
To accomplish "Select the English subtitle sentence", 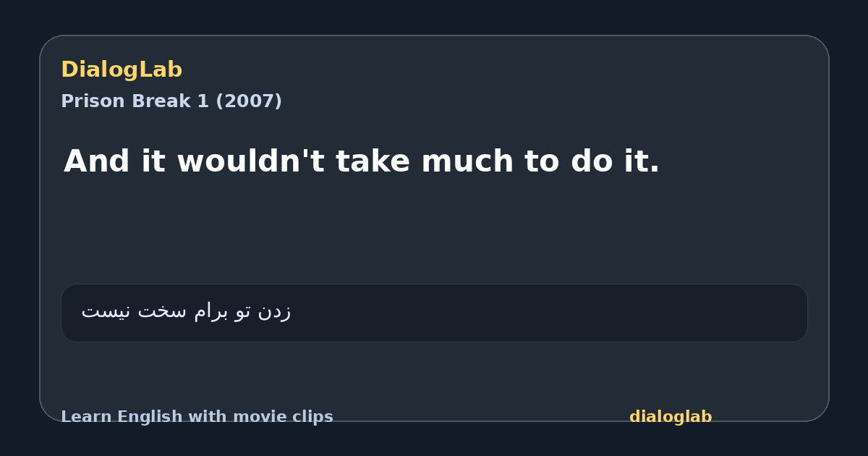I will click(x=362, y=161).
